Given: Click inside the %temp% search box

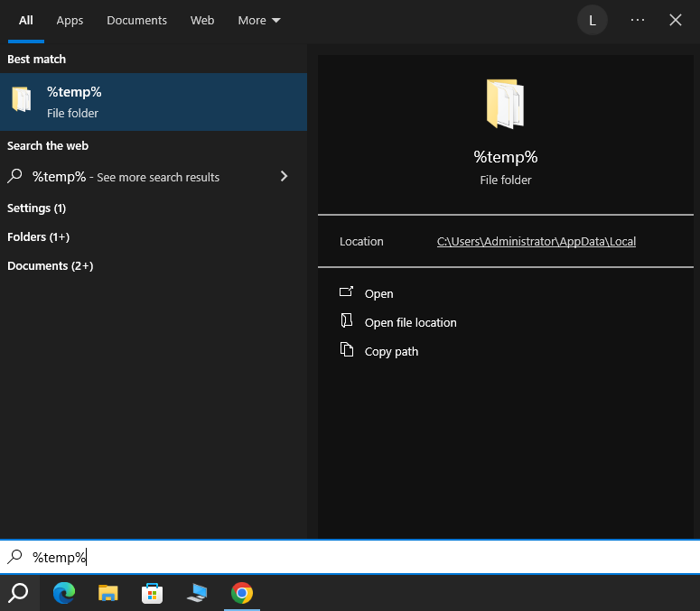Looking at the screenshot, I should click(361, 557).
